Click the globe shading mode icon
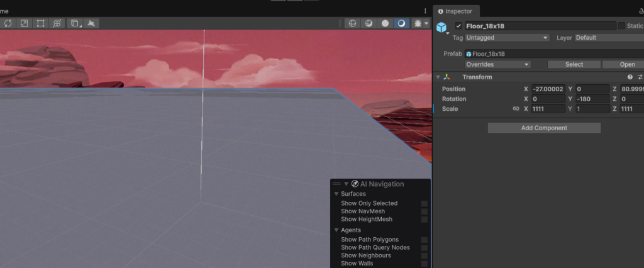 pos(352,23)
